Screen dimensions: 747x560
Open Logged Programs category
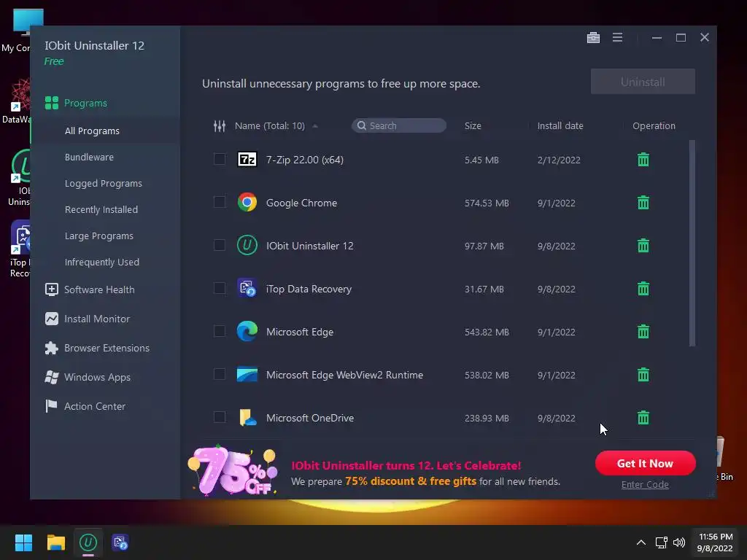point(105,183)
